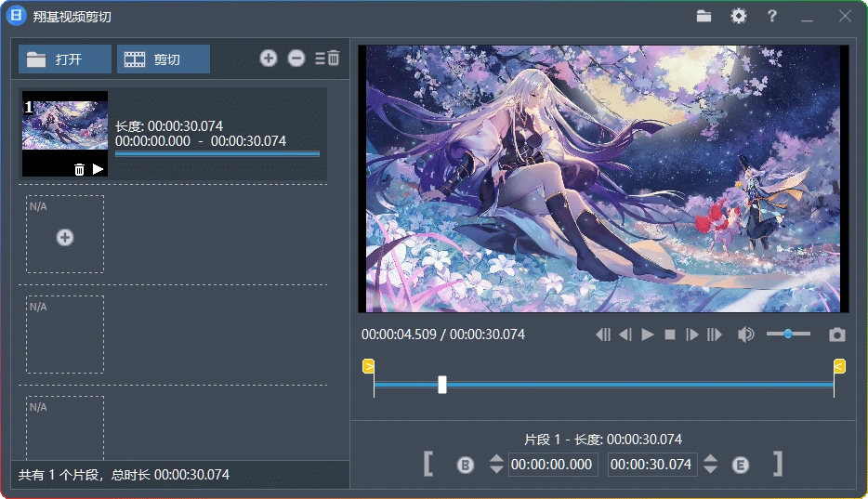Add a new segment with the plus icon in the toolbar
The width and height of the screenshot is (868, 499).
coord(269,59)
